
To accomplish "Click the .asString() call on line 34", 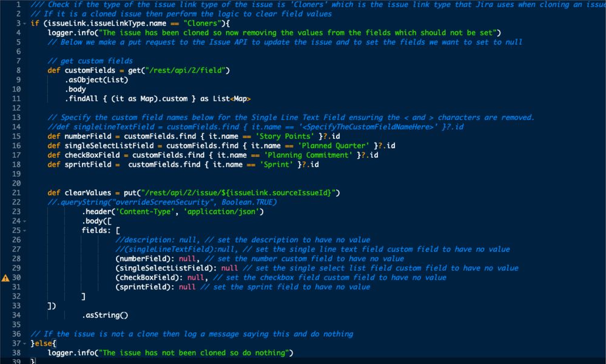I will pyautogui.click(x=105, y=315).
